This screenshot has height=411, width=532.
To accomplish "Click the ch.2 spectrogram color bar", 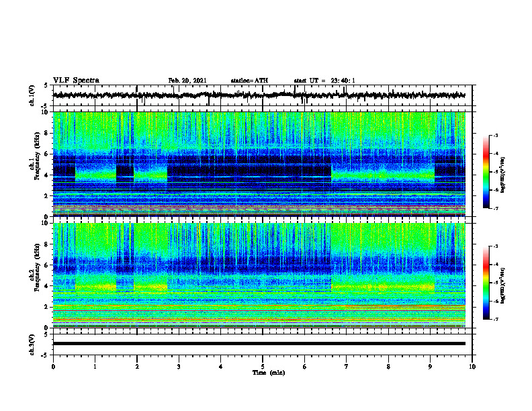I will tap(486, 283).
